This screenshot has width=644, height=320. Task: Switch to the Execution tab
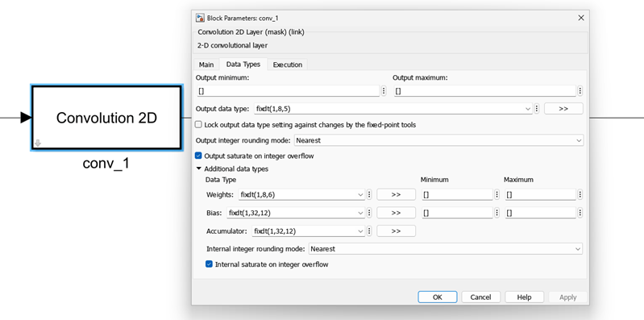[288, 64]
